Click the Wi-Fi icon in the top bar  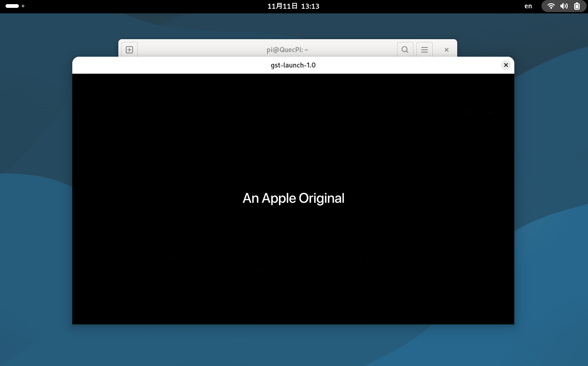coord(551,6)
